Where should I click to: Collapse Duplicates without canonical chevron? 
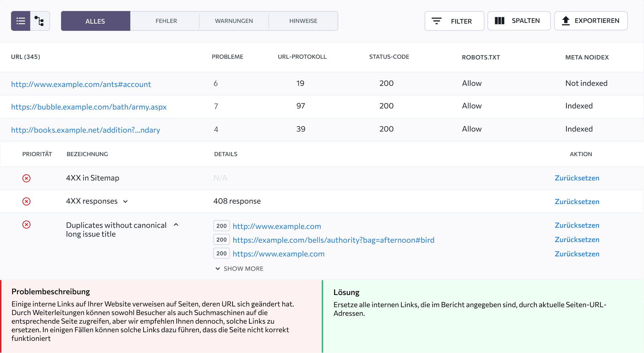pyautogui.click(x=176, y=225)
